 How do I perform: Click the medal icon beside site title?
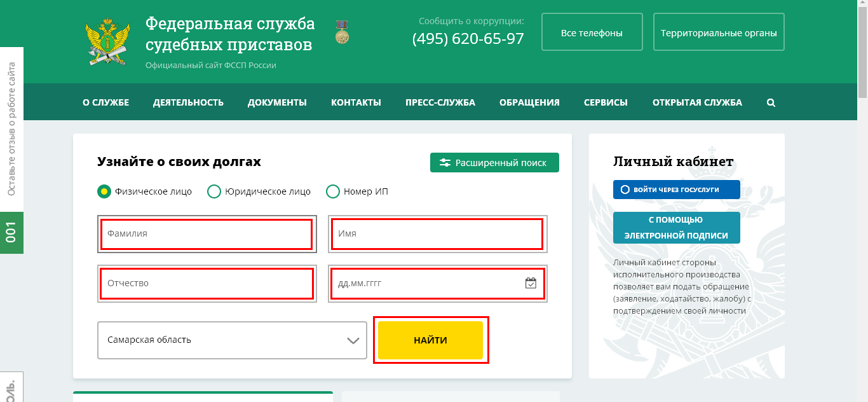342,32
